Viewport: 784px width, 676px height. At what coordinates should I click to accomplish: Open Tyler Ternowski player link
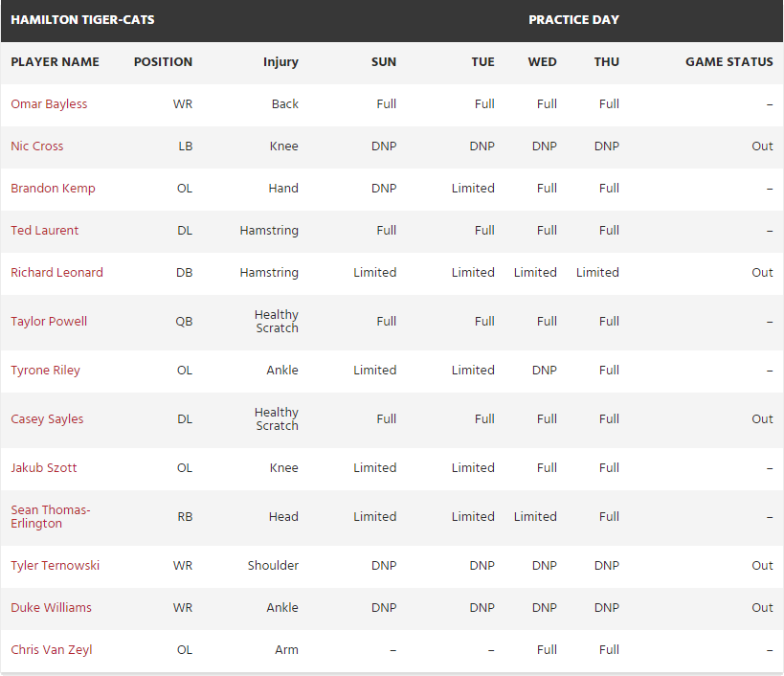point(55,566)
